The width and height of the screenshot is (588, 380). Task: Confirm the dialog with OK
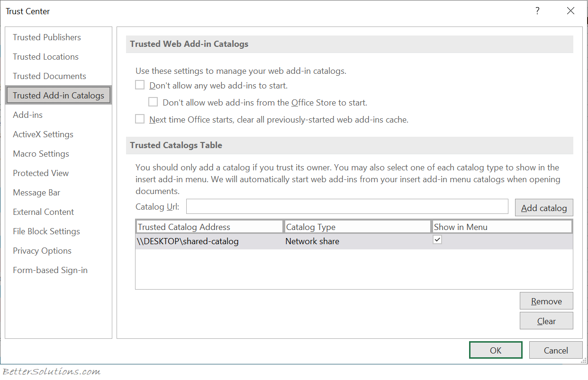tap(496, 350)
